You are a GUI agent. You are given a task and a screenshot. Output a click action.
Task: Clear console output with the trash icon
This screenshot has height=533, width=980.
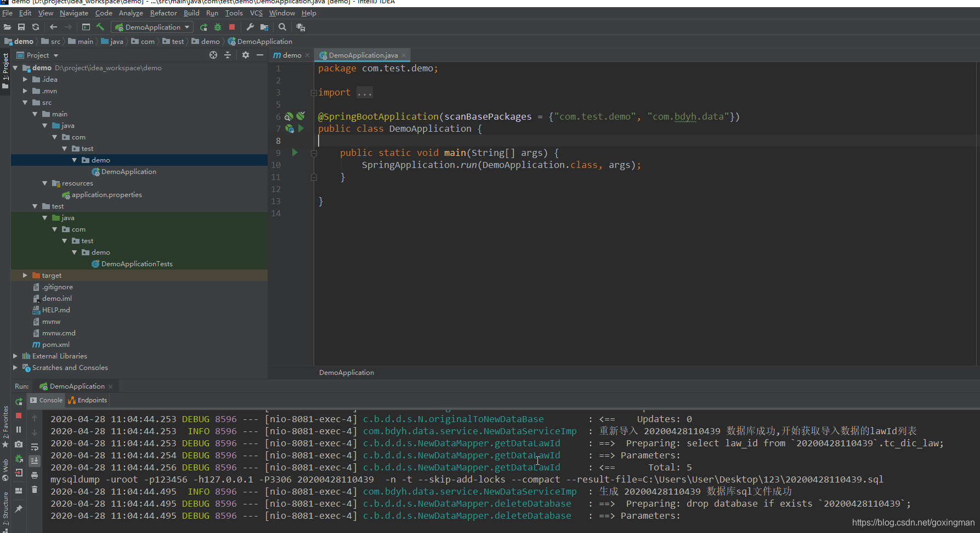35,490
